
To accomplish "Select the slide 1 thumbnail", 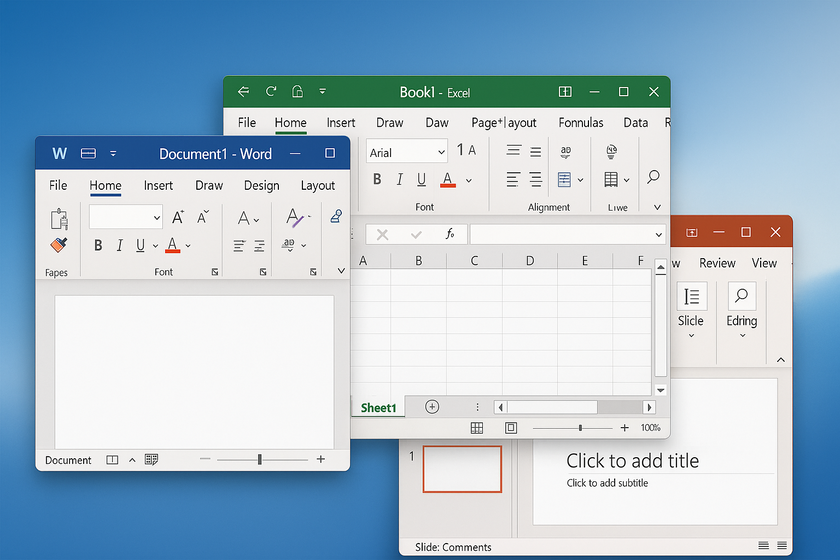I will pos(462,469).
